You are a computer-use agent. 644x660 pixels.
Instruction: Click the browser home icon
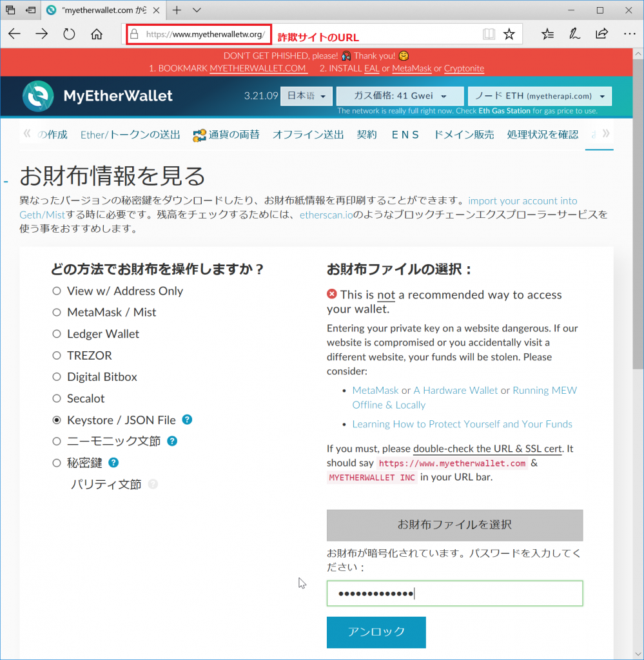[x=97, y=34]
